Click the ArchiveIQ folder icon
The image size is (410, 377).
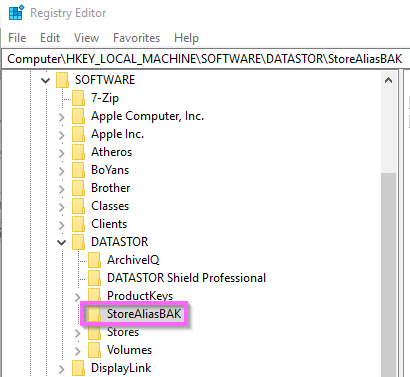tap(94, 260)
